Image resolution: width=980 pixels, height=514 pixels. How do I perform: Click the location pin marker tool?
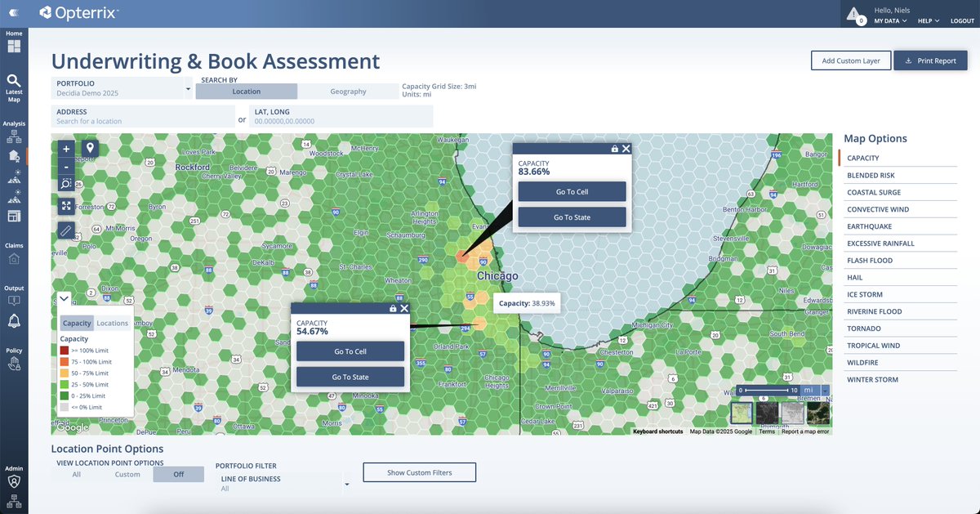coord(89,149)
